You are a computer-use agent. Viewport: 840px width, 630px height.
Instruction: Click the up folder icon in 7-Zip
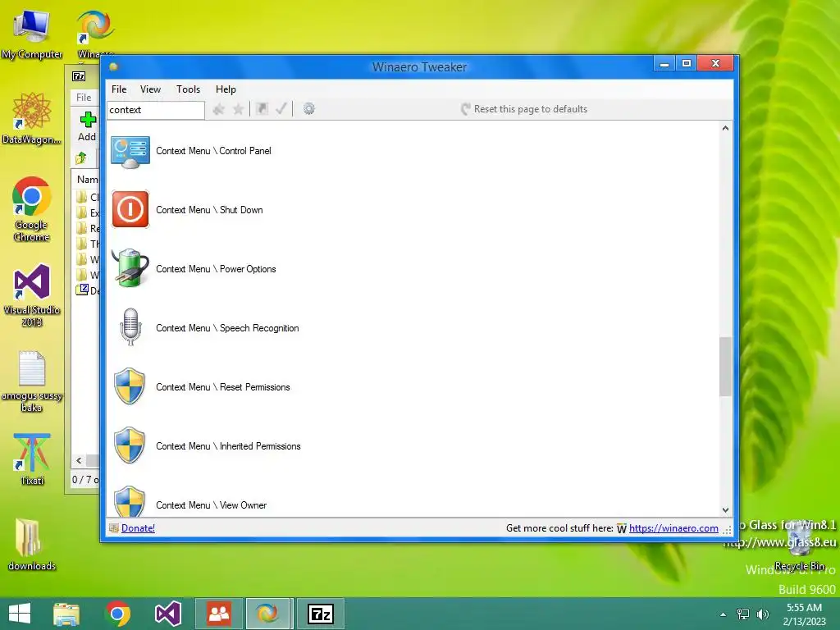(81, 158)
